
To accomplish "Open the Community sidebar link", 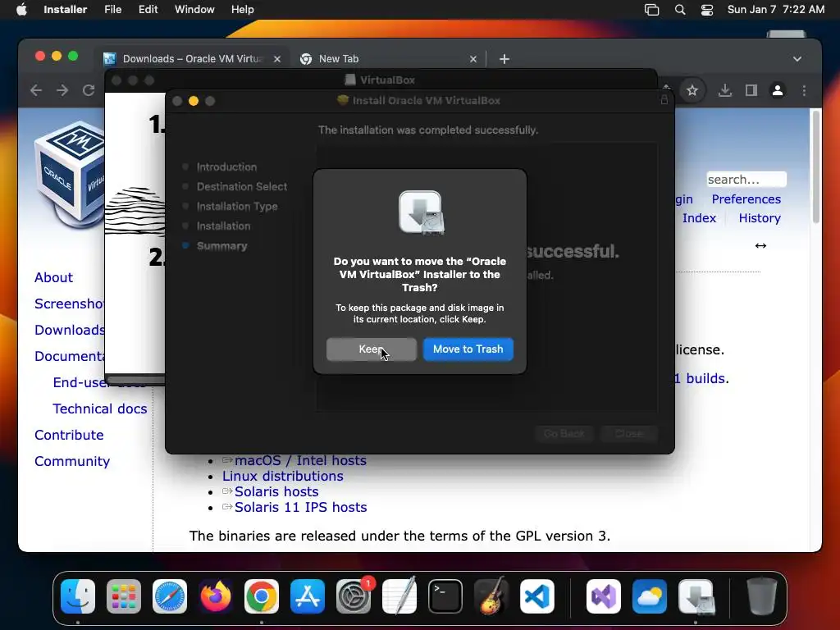I will pyautogui.click(x=72, y=461).
